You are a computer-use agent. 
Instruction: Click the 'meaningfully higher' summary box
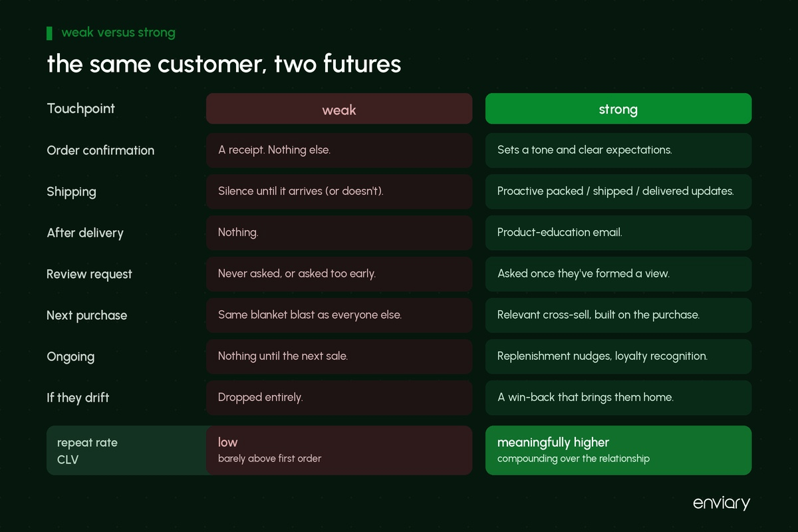point(618,450)
